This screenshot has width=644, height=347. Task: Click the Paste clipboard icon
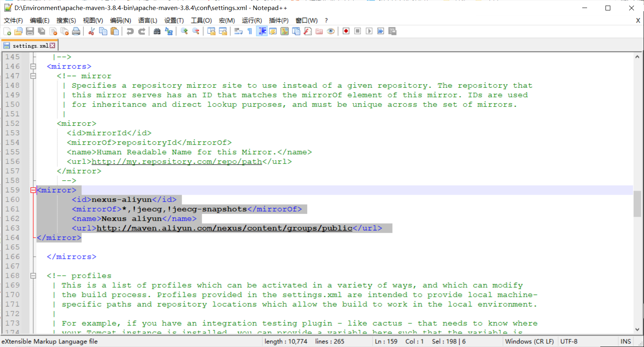[115, 31]
